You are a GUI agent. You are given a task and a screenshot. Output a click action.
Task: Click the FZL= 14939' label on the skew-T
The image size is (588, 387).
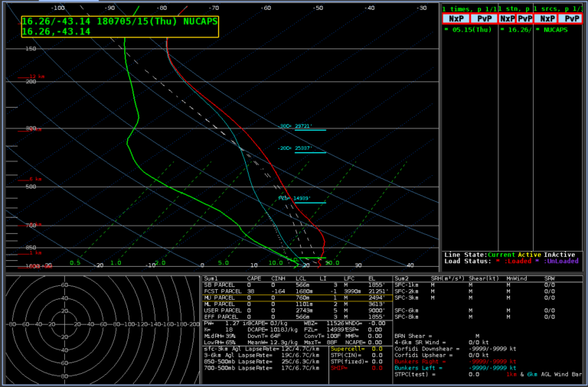pos(295,199)
